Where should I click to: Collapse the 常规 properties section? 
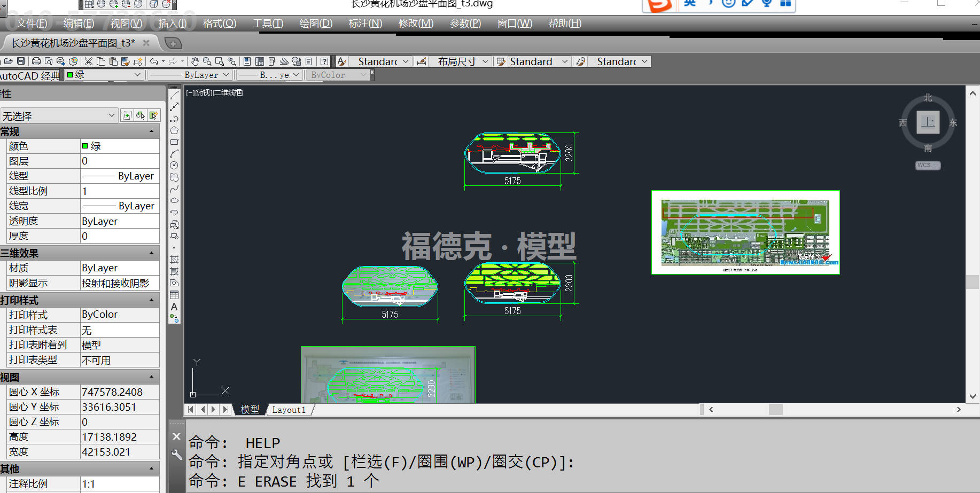click(x=151, y=131)
